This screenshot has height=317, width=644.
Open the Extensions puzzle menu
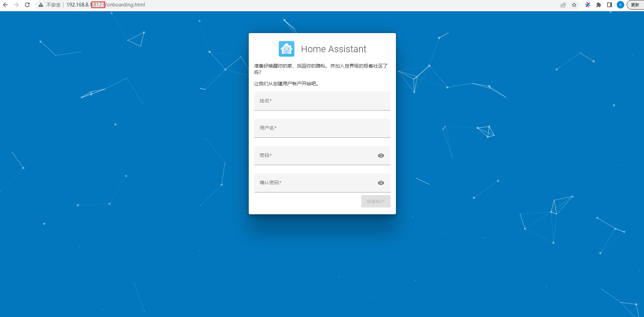point(598,5)
